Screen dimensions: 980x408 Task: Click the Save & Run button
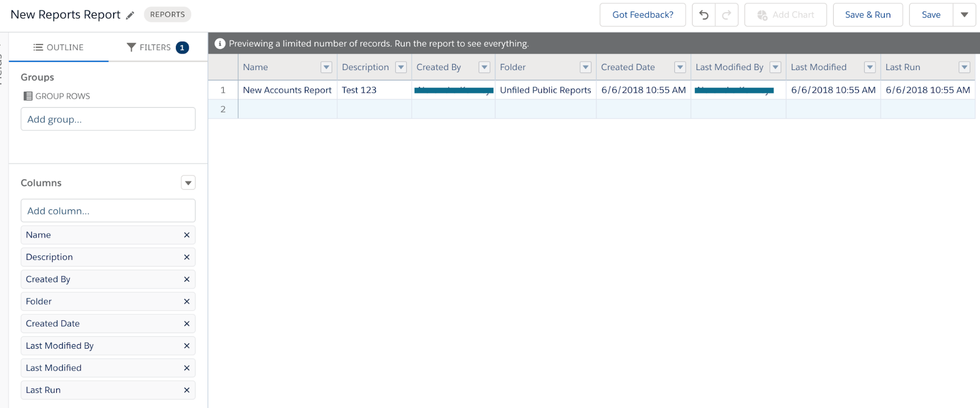[868, 15]
